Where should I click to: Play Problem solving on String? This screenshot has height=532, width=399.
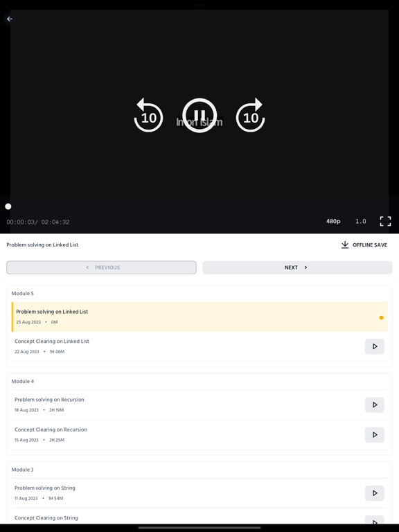(x=375, y=493)
